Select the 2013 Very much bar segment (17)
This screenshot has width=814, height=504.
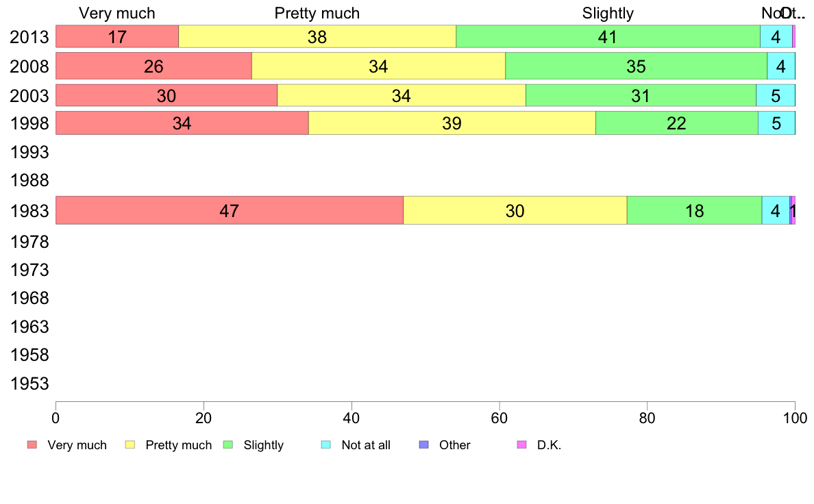point(117,37)
